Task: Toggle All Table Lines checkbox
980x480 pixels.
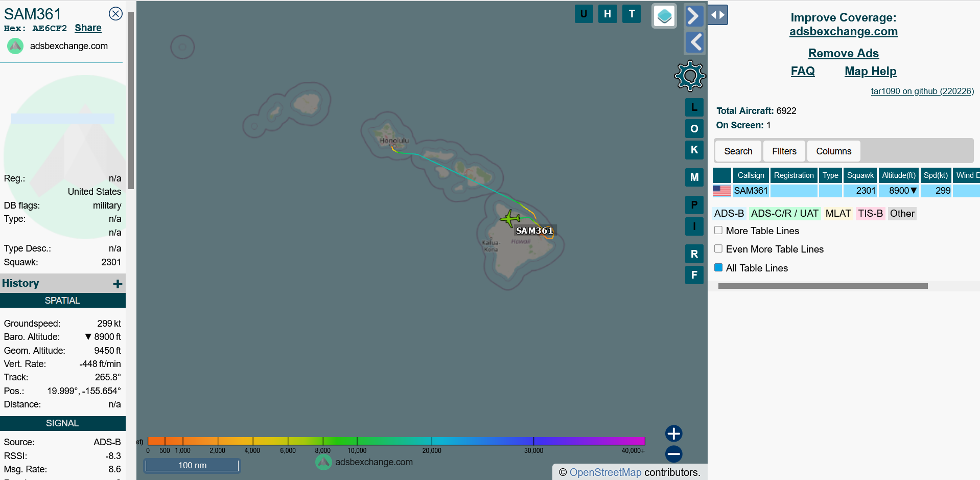Action: point(718,267)
